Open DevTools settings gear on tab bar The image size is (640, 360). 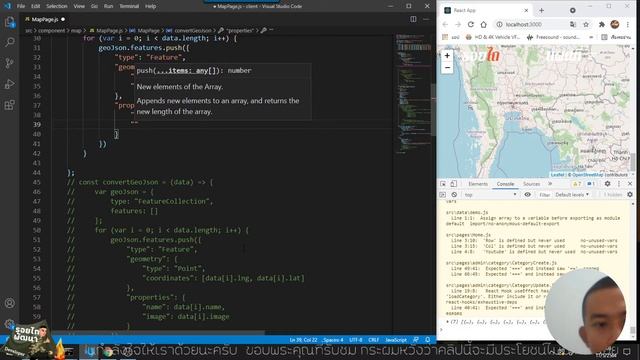tap(607, 184)
